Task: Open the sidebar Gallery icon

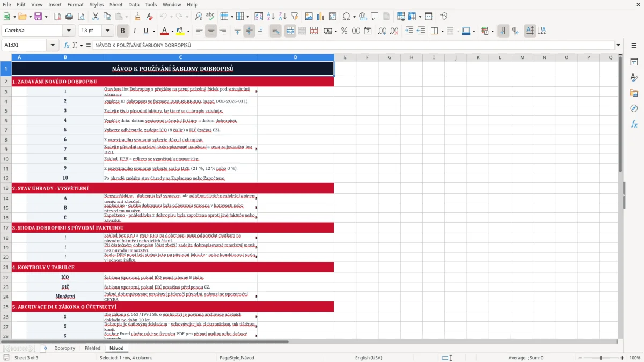Action: (x=634, y=93)
